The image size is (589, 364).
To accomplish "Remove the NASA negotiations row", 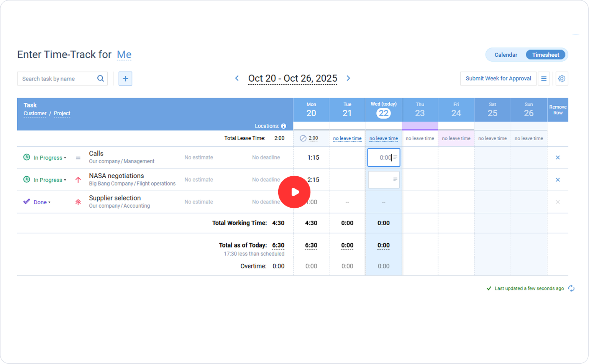I will click(x=558, y=180).
